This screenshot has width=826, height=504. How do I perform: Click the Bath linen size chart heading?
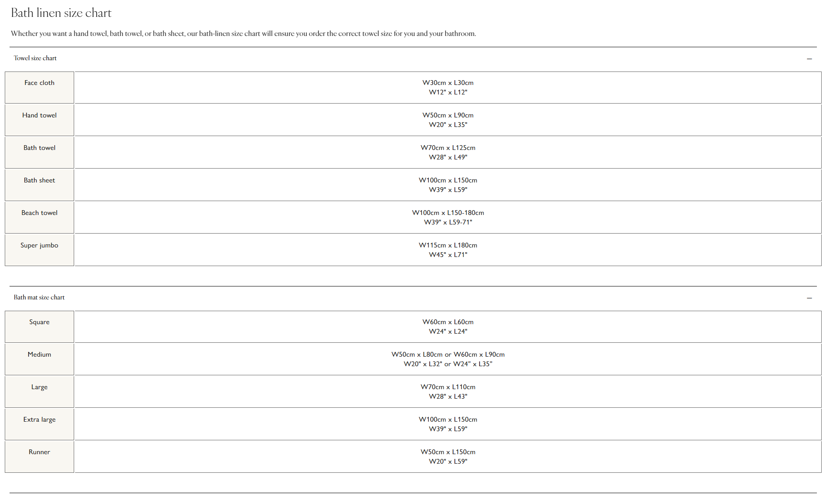click(x=61, y=13)
